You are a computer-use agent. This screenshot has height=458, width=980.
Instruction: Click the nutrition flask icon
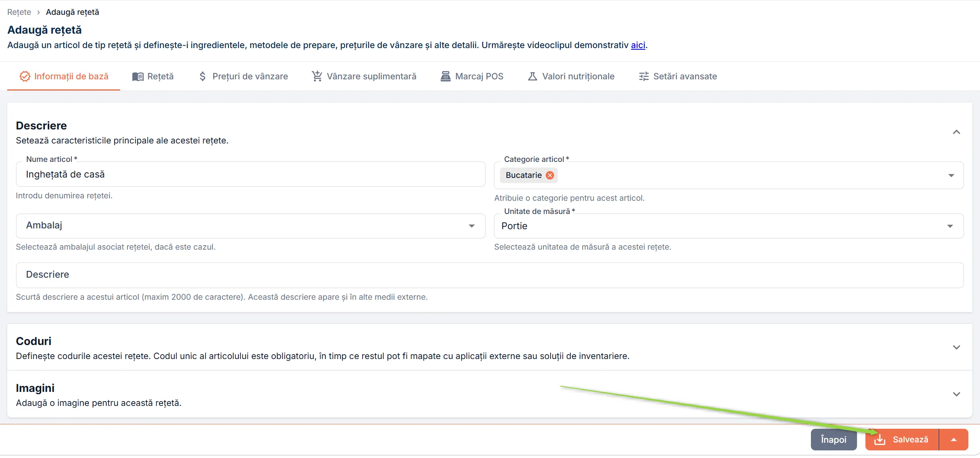532,76
